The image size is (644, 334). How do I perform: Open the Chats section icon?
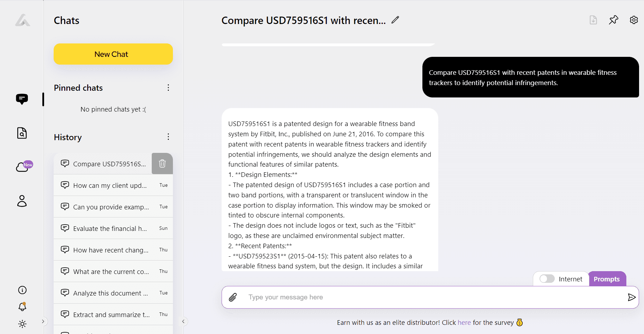click(22, 99)
